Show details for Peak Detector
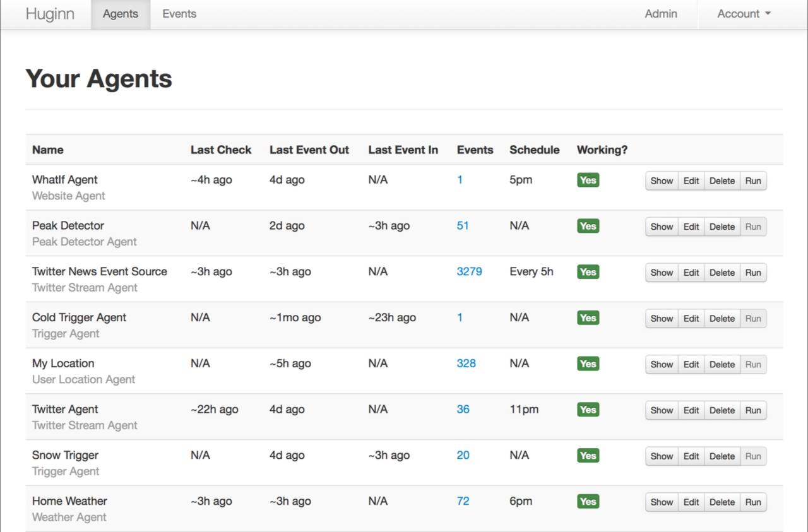Image resolution: width=808 pixels, height=532 pixels. point(662,227)
